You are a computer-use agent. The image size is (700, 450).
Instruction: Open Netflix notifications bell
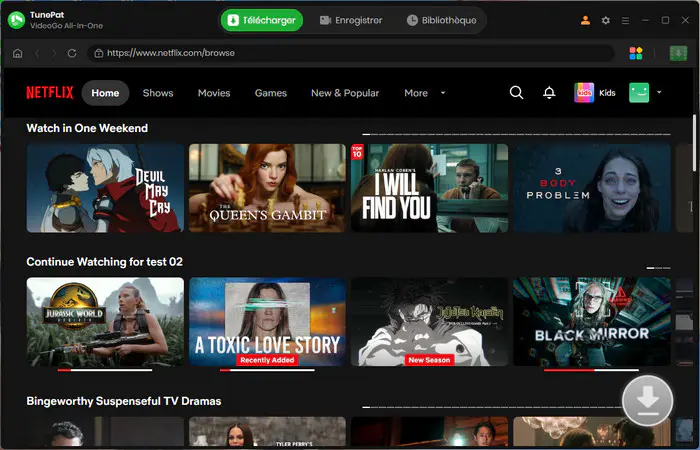pyautogui.click(x=549, y=93)
